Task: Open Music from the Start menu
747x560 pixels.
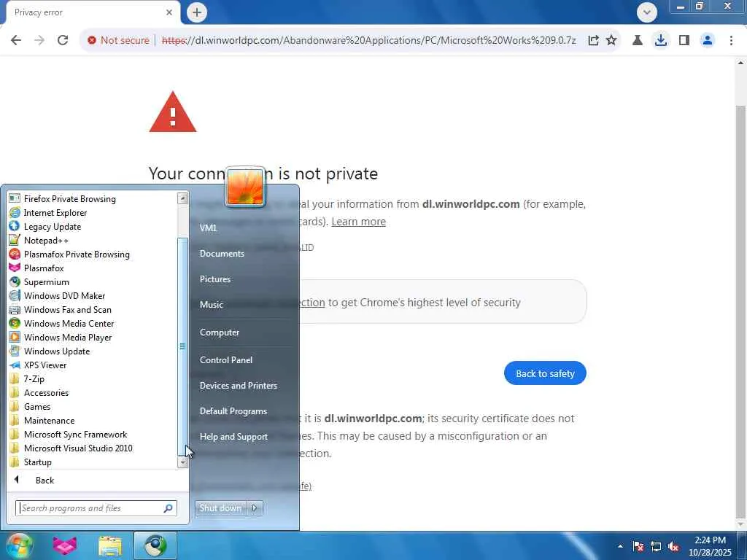Action: [x=212, y=305]
